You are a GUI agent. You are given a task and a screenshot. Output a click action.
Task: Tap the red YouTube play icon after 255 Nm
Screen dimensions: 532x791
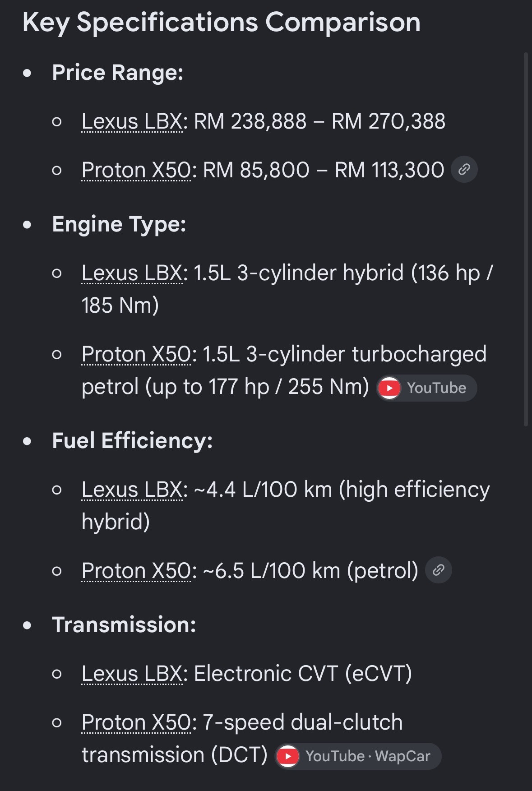pyautogui.click(x=389, y=388)
